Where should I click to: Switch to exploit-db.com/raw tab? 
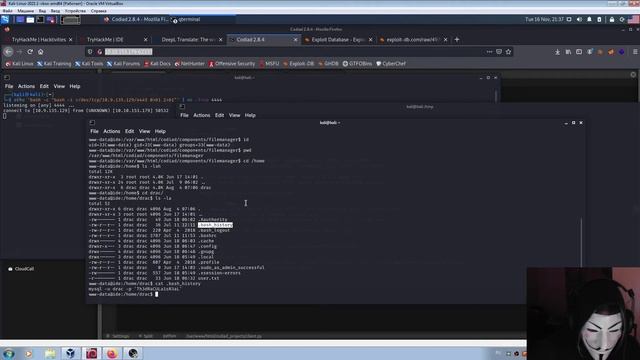(413, 40)
